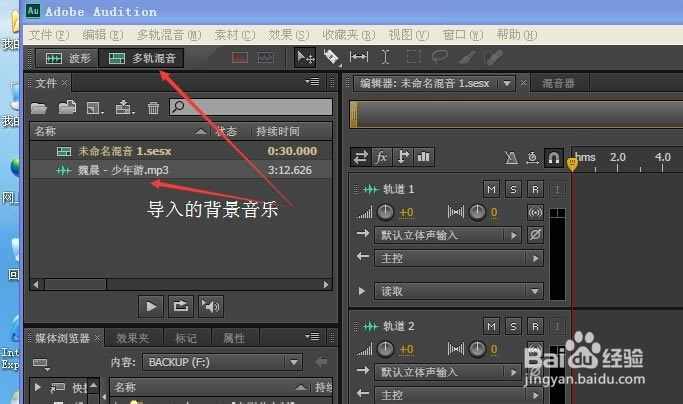The width and height of the screenshot is (683, 404).
Task: Close the 文件 panel tab
Action: click(x=64, y=82)
